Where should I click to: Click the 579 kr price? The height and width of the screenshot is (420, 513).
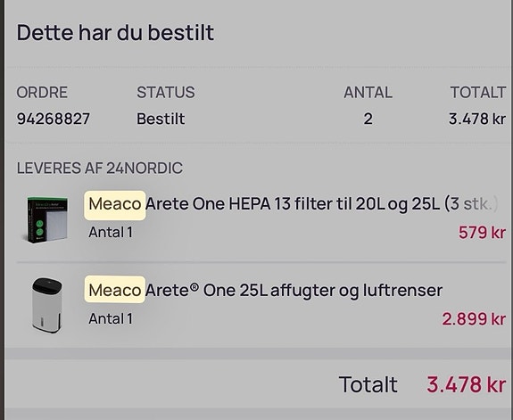(482, 233)
